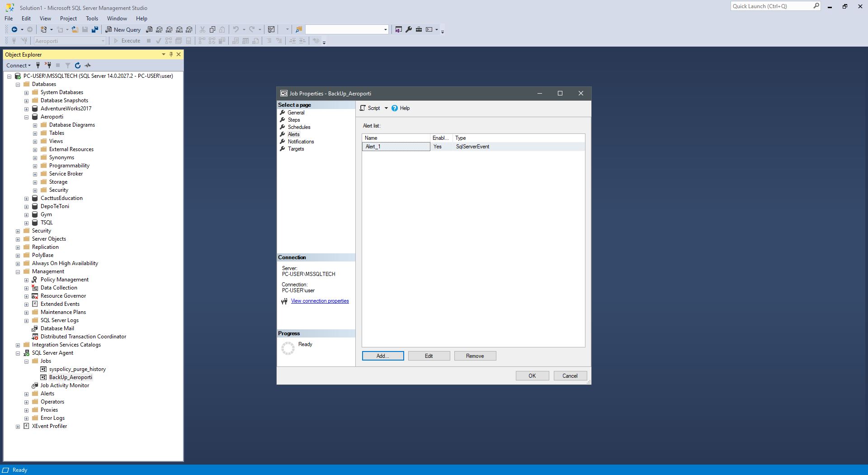Pin the Object Explorer panel
This screenshot has width=868, height=475.
tap(171, 54)
